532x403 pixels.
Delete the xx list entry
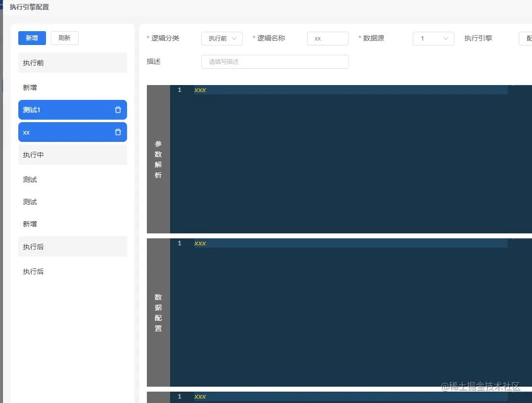coord(118,133)
